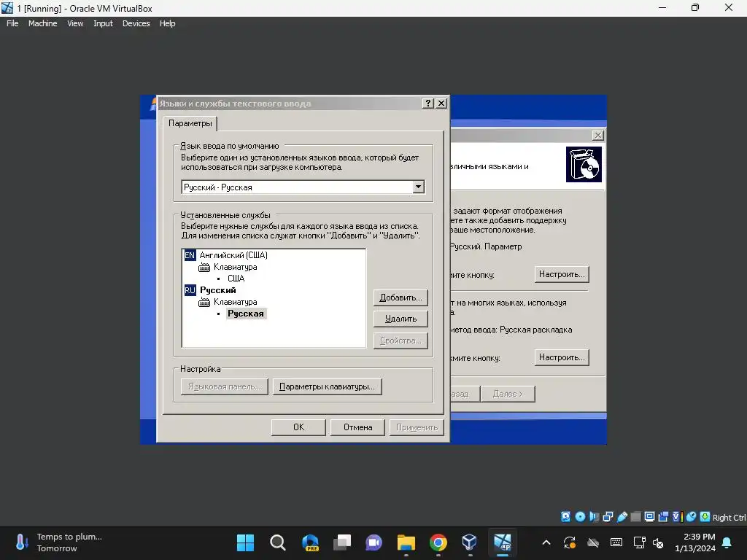Click the Отмена button

(357, 427)
